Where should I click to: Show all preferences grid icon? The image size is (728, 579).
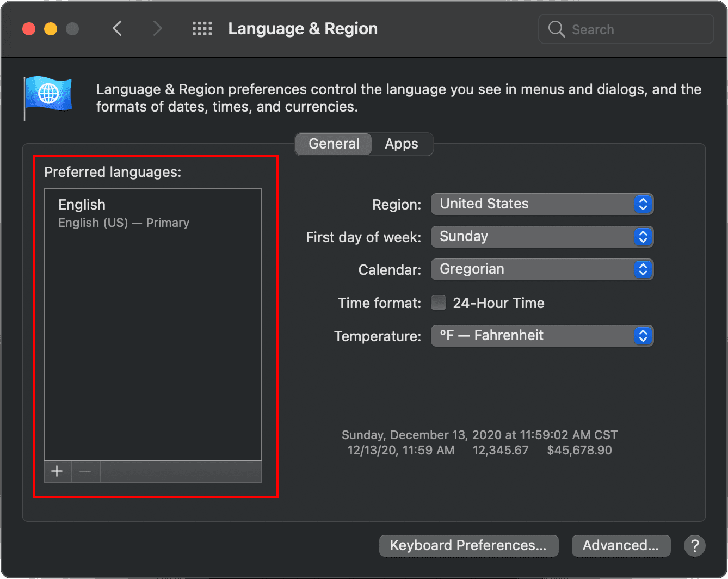202,29
